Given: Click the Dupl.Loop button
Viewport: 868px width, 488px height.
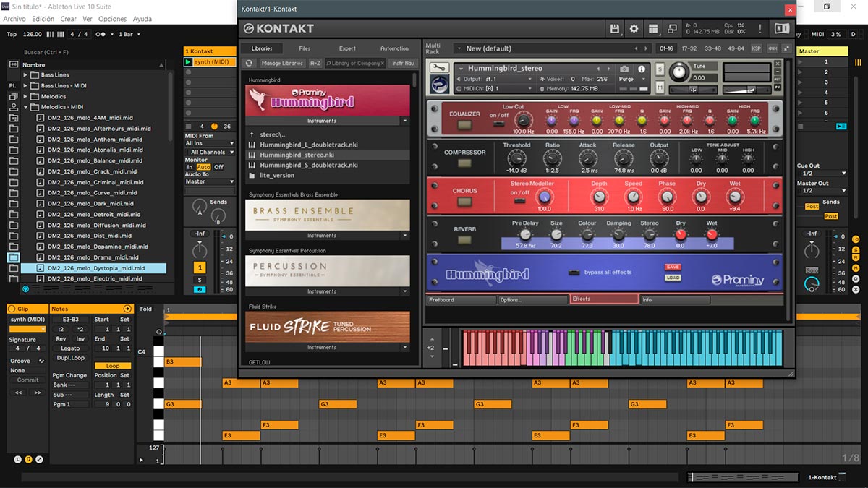Looking at the screenshot, I should [71, 358].
